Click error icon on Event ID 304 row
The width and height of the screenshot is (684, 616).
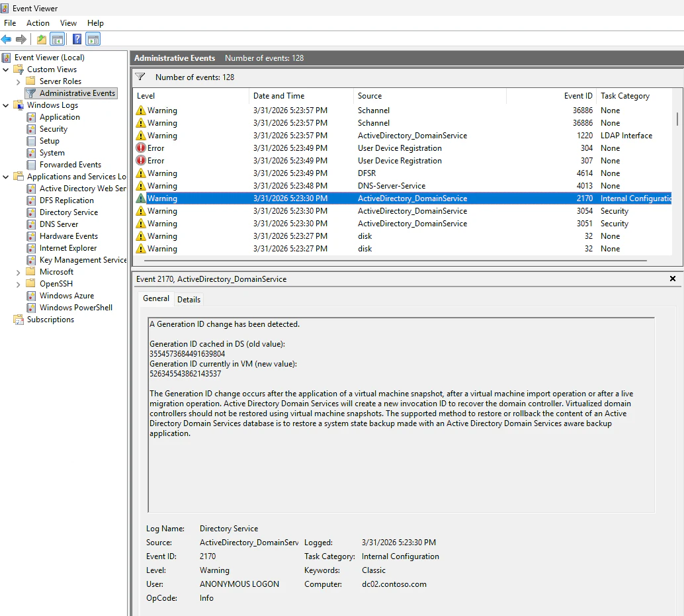point(140,148)
